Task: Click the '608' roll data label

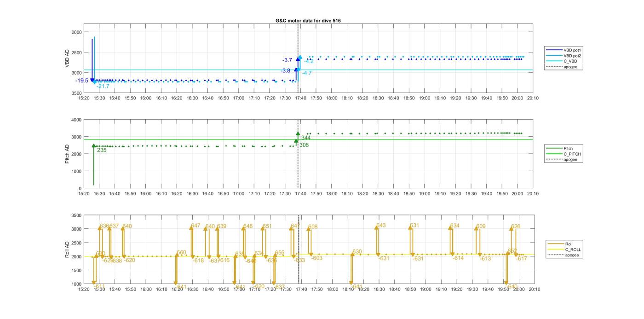Action: point(313,227)
